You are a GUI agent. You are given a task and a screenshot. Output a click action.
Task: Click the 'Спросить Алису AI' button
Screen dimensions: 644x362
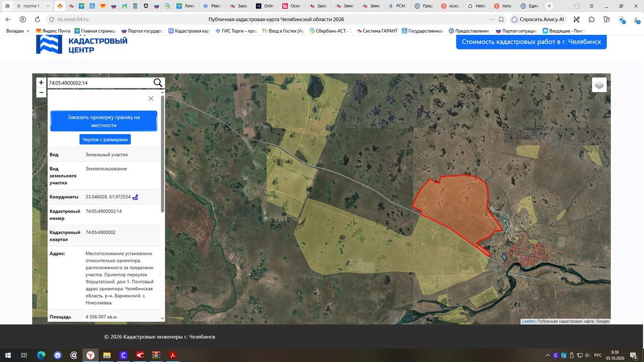point(538,19)
